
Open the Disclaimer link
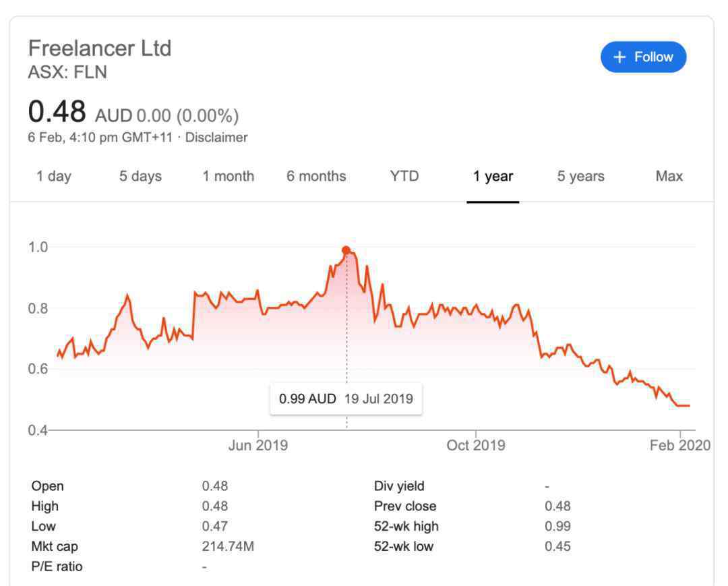click(216, 138)
